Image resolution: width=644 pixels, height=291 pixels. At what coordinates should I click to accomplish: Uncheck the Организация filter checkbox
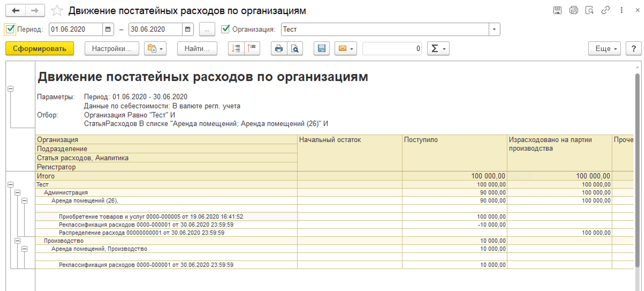225,29
